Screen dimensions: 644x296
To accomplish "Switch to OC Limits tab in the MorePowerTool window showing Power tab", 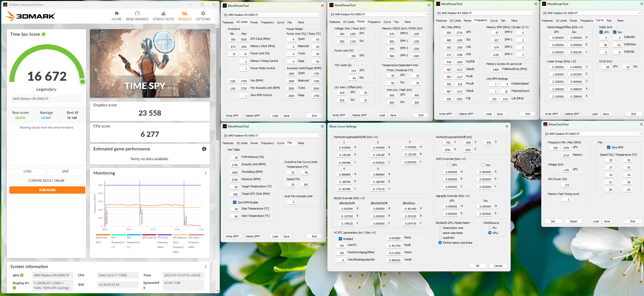I will (x=349, y=22).
